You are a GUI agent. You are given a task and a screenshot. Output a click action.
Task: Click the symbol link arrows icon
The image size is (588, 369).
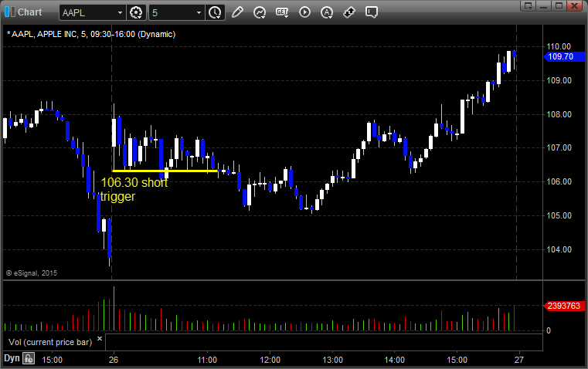349,12
